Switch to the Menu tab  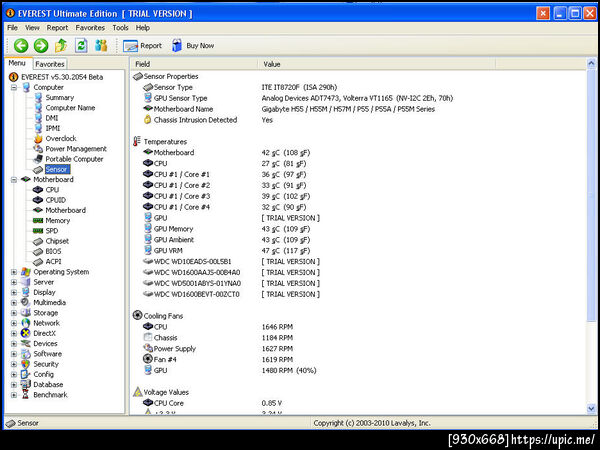tap(17, 63)
